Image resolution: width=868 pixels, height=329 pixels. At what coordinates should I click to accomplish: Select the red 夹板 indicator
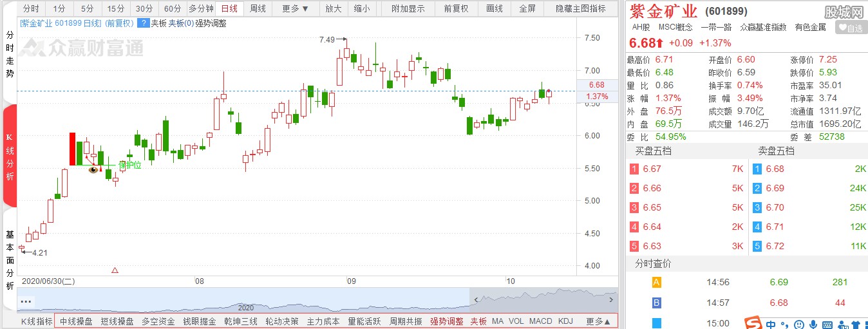478,321
